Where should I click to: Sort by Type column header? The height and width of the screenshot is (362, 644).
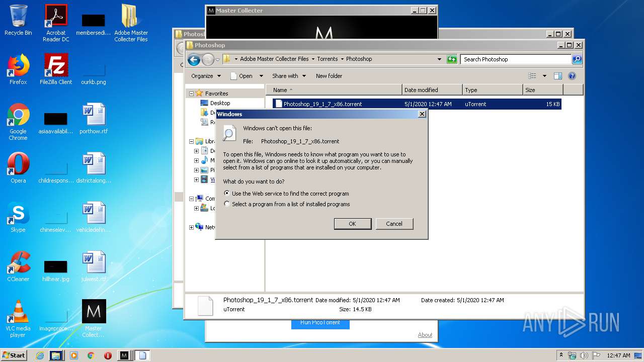pos(493,90)
